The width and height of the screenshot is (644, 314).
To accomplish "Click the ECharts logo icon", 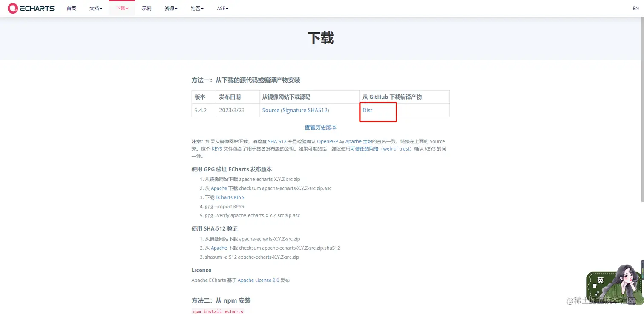I will 13,8.
